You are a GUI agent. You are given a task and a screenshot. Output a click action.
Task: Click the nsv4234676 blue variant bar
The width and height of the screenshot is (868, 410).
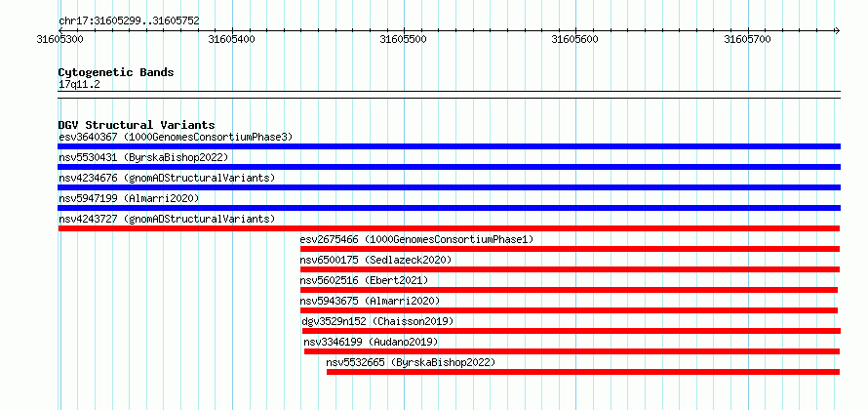point(449,187)
